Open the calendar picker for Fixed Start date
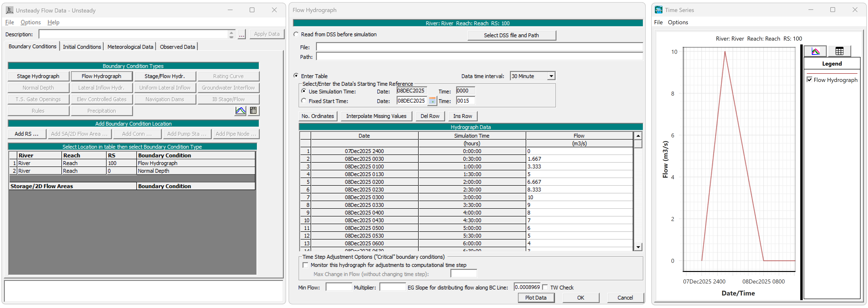 click(x=432, y=100)
